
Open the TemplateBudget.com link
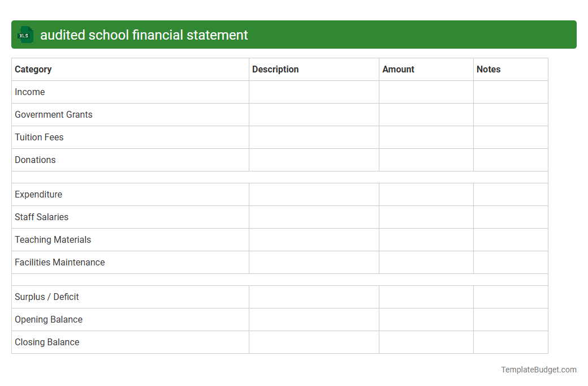(538, 370)
